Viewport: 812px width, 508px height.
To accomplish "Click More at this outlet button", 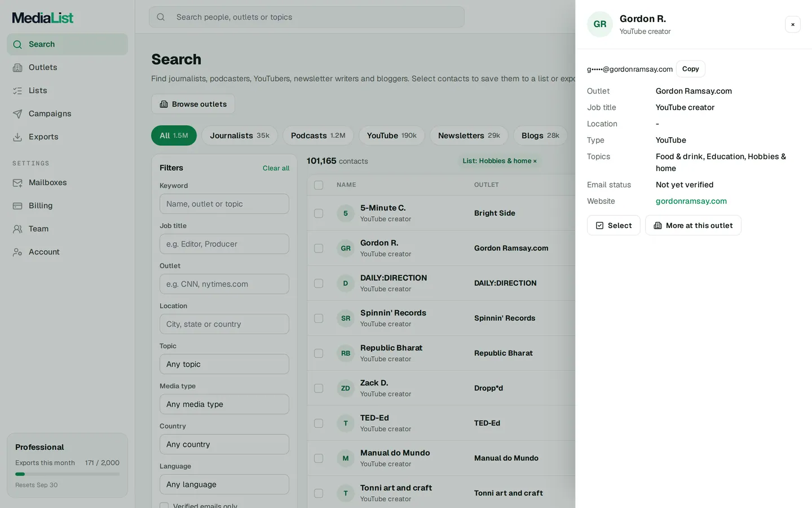I will tap(693, 225).
